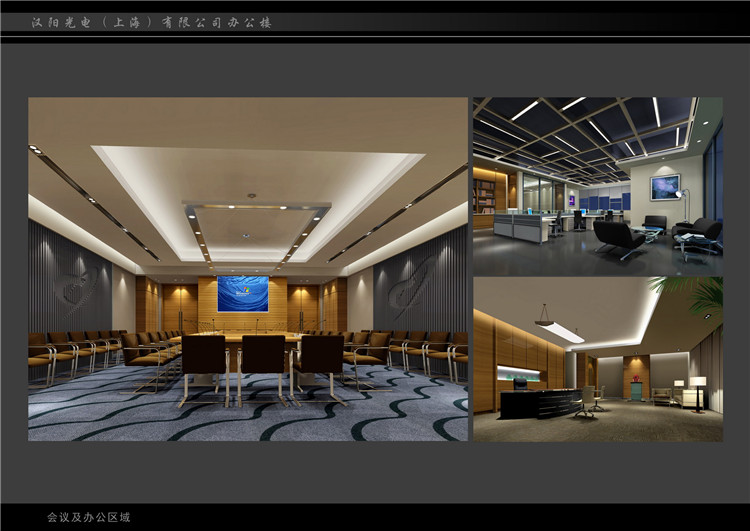
Task: Open the reception lobby rendering with pendant light
Action: [598, 359]
